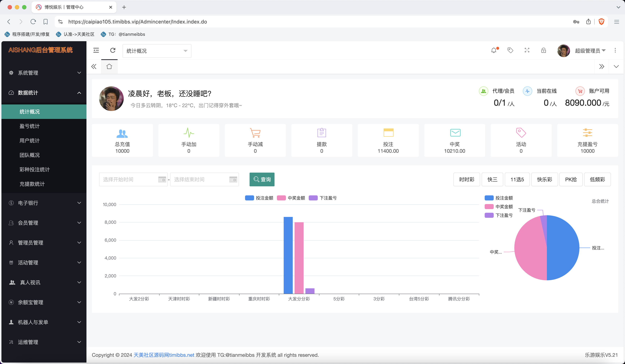625x364 pixels.
Task: Open the 天美社区源码网timibbs.net footer link
Action: [x=164, y=355]
